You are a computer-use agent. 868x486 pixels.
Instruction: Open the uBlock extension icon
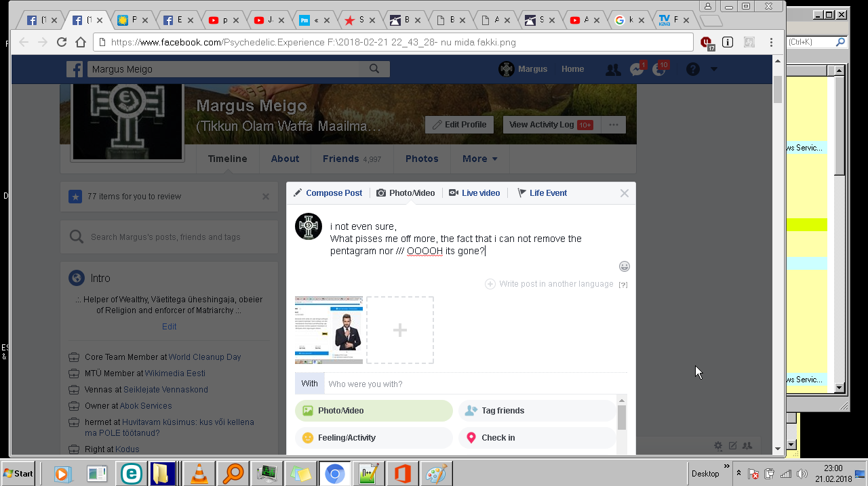707,43
